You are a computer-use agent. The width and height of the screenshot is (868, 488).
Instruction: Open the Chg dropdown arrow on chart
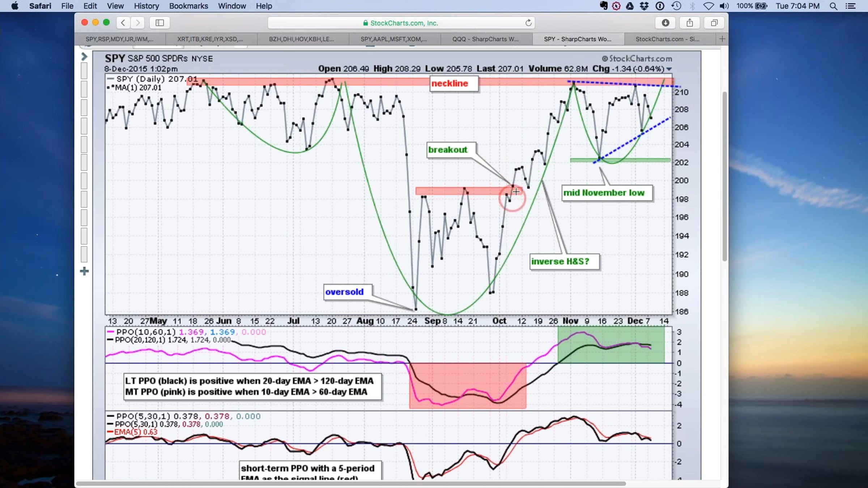click(669, 69)
